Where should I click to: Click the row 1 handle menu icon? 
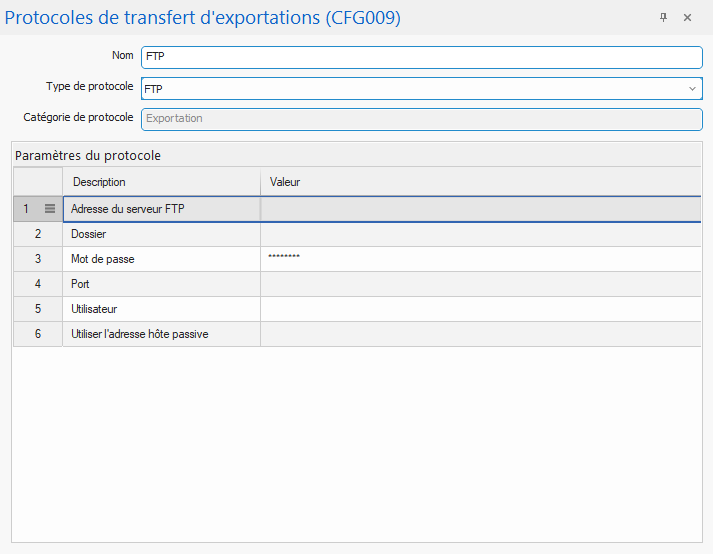point(50,209)
